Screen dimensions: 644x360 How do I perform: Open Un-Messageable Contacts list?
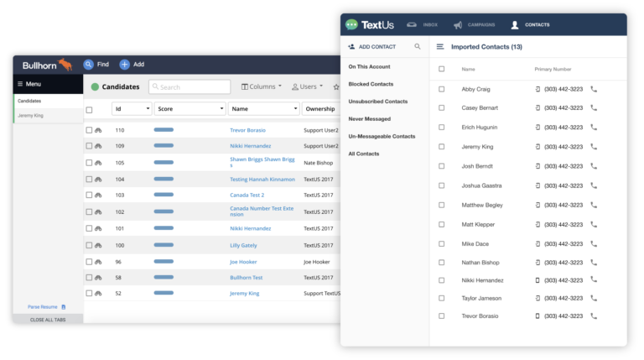coord(382,137)
